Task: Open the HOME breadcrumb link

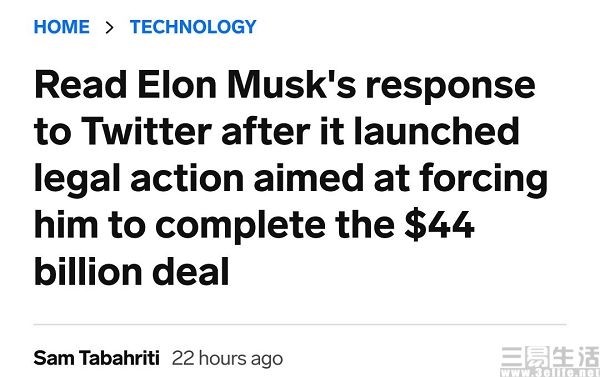Action: [62, 27]
